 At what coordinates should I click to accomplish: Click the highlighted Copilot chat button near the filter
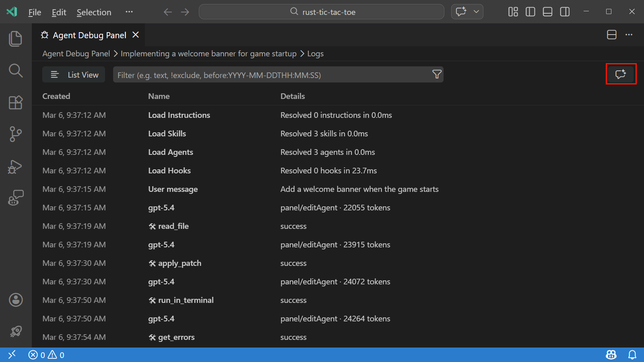click(621, 74)
